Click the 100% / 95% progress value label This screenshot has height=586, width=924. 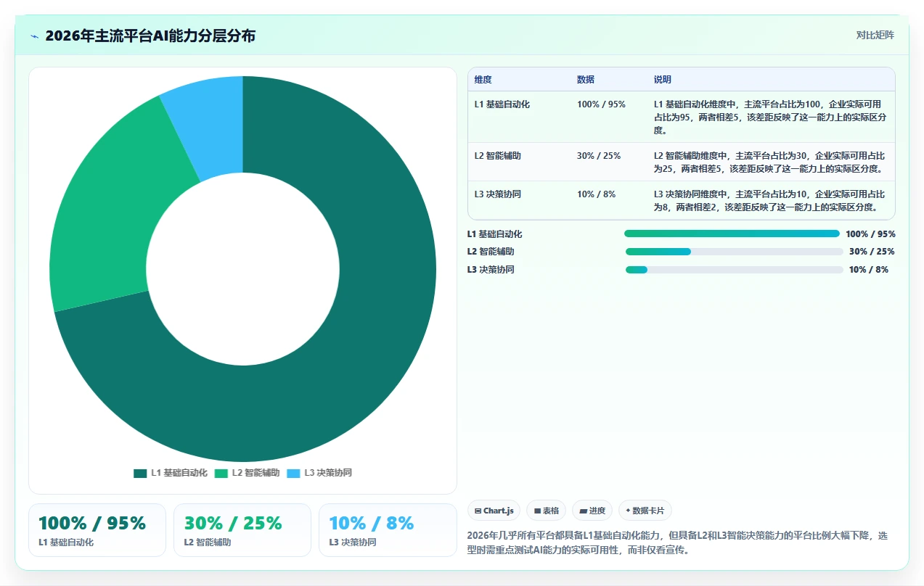click(870, 234)
